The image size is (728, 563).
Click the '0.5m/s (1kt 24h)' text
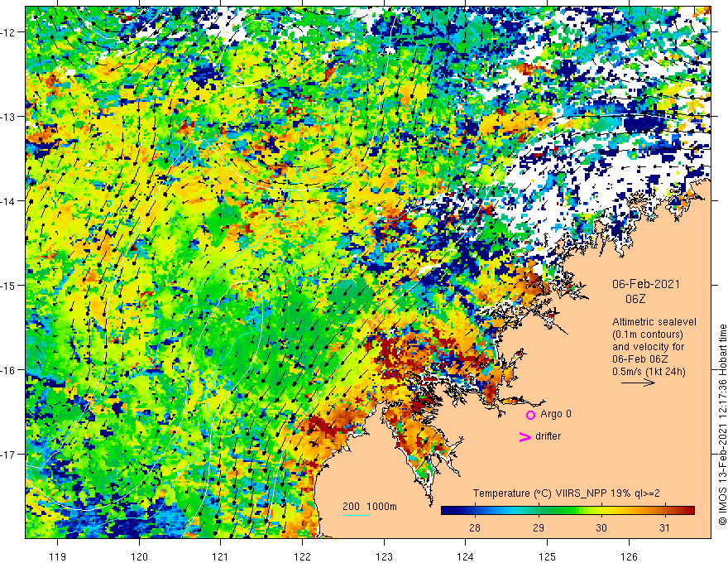[x=649, y=372]
